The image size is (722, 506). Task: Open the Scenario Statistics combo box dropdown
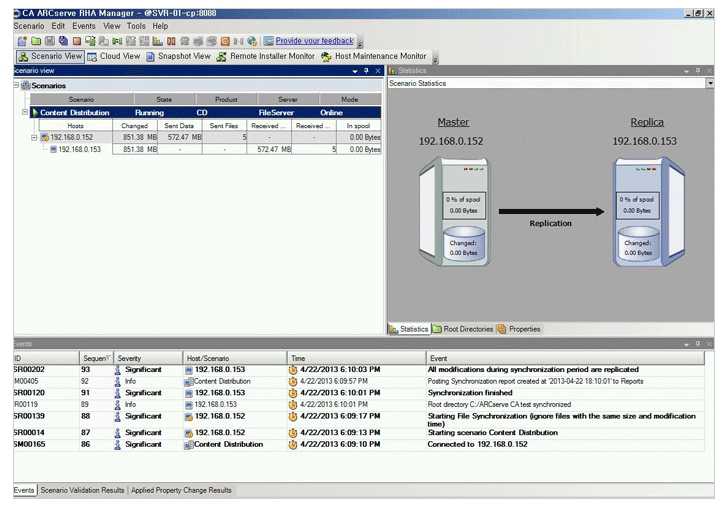point(710,83)
